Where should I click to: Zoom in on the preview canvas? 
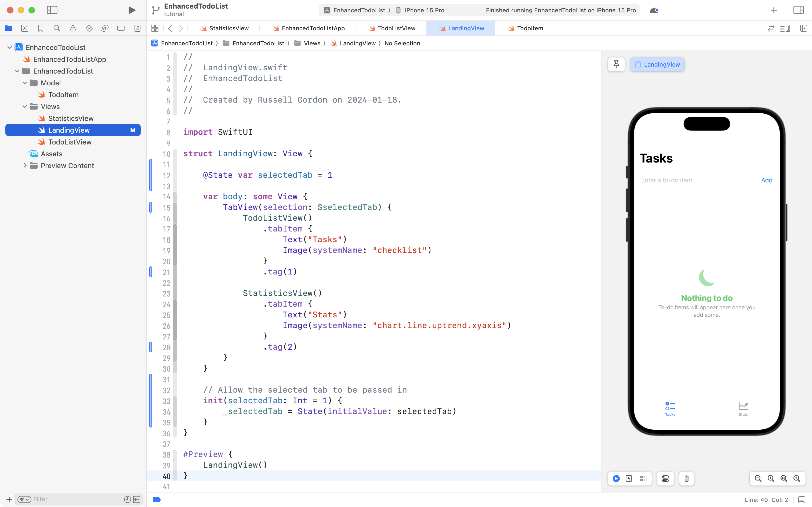click(x=798, y=479)
